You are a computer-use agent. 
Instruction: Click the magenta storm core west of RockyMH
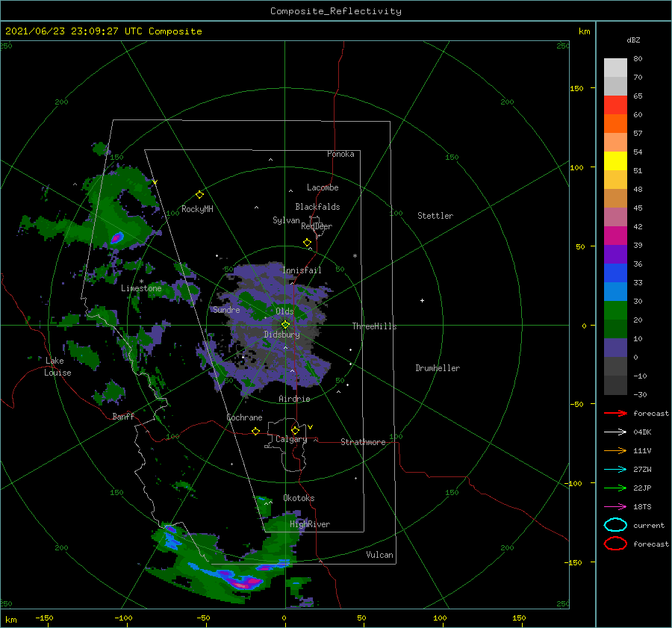pos(116,238)
